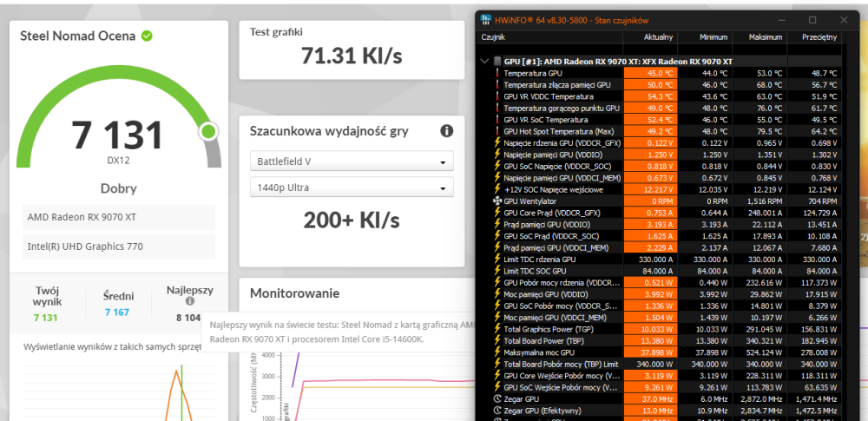Open the Battlefield V game dropdown
Image resolution: width=868 pixels, height=421 pixels.
tap(352, 161)
